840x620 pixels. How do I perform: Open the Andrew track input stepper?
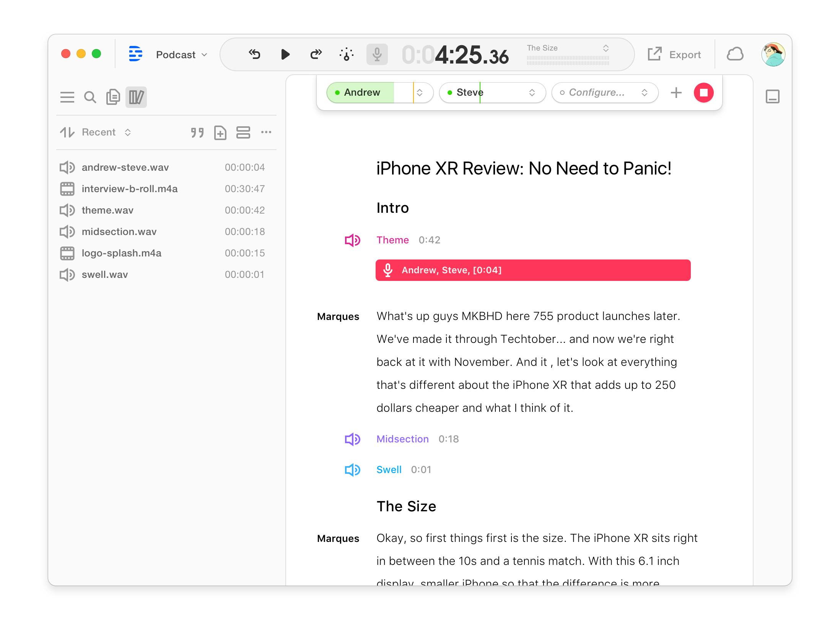420,93
